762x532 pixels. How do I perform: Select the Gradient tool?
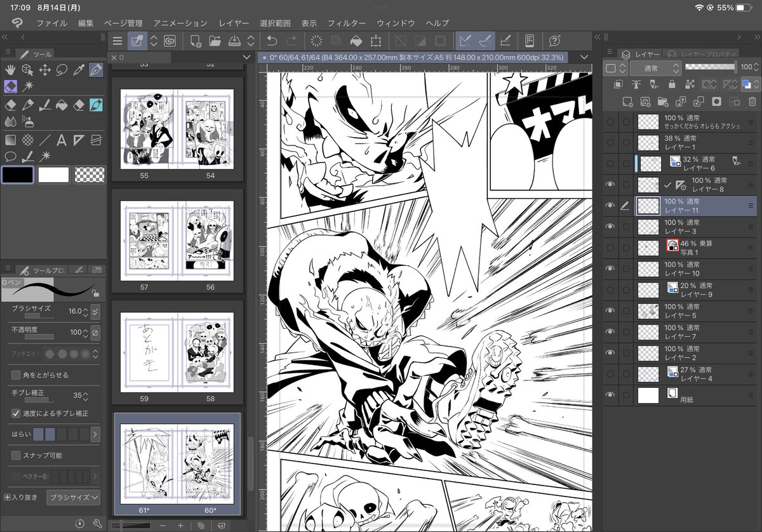[10, 140]
